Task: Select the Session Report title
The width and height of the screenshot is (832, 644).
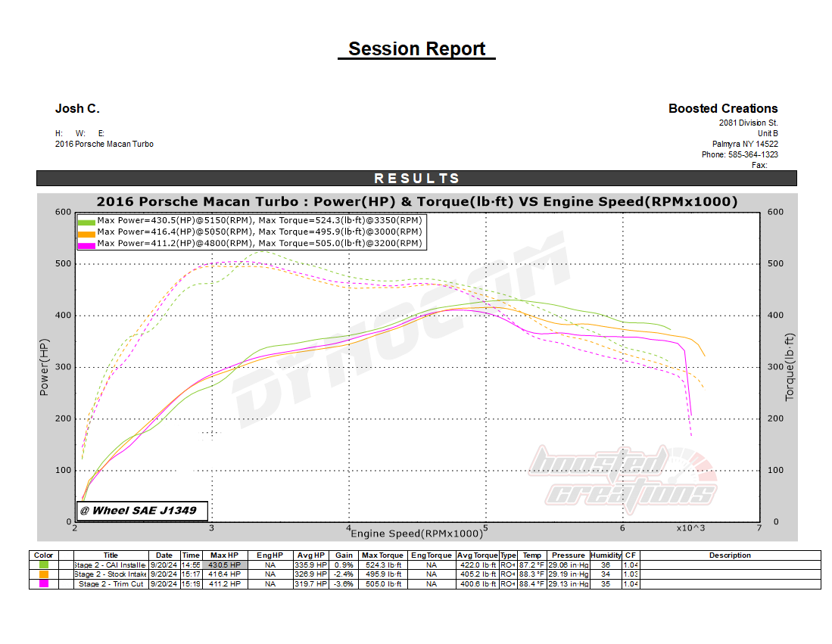Action: 416,48
